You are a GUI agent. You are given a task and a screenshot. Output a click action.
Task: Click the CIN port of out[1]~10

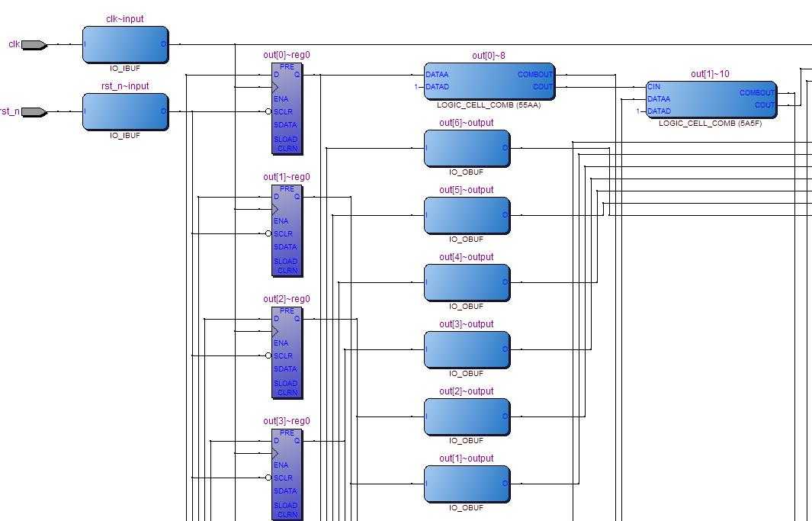point(653,86)
